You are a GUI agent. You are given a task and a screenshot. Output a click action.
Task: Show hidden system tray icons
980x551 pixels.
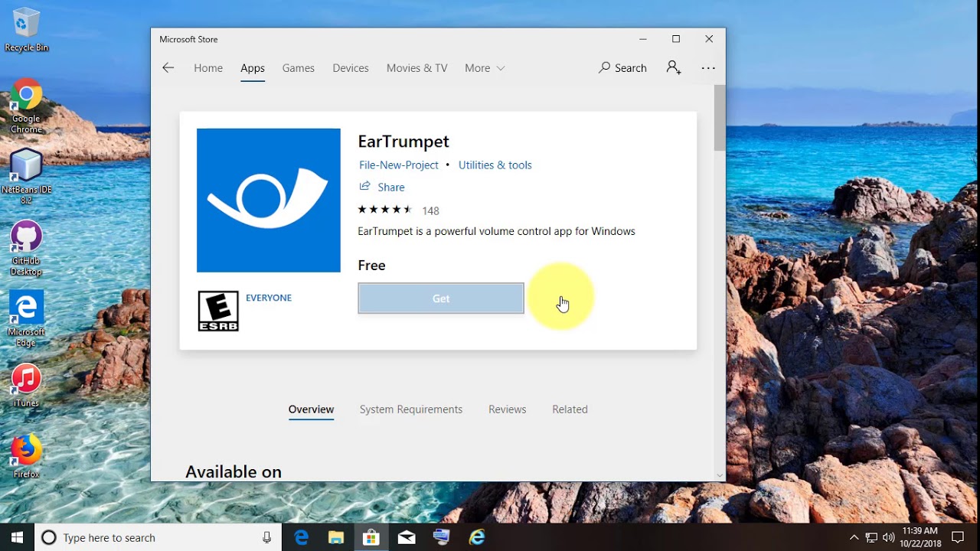pos(854,537)
